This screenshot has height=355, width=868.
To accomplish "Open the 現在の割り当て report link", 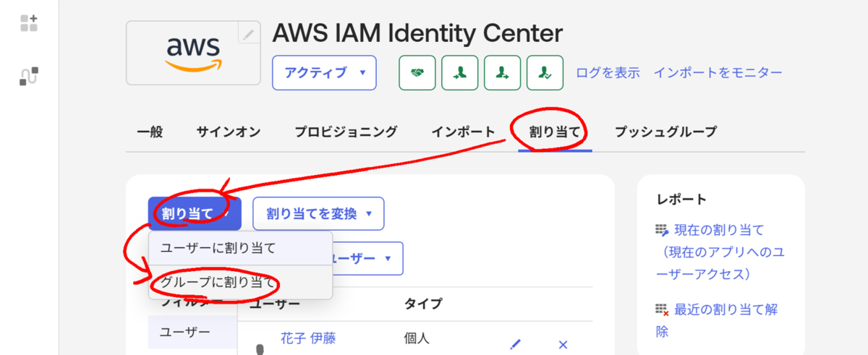I will (719, 230).
